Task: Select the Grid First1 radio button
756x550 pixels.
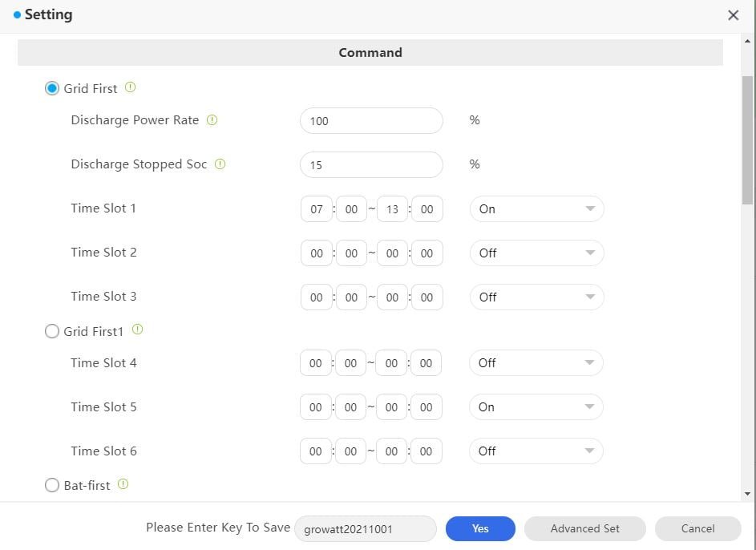Action: pos(52,331)
